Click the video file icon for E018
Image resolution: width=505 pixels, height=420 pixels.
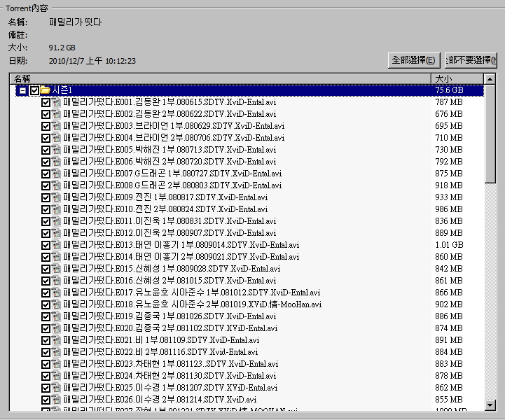pyautogui.click(x=56, y=304)
